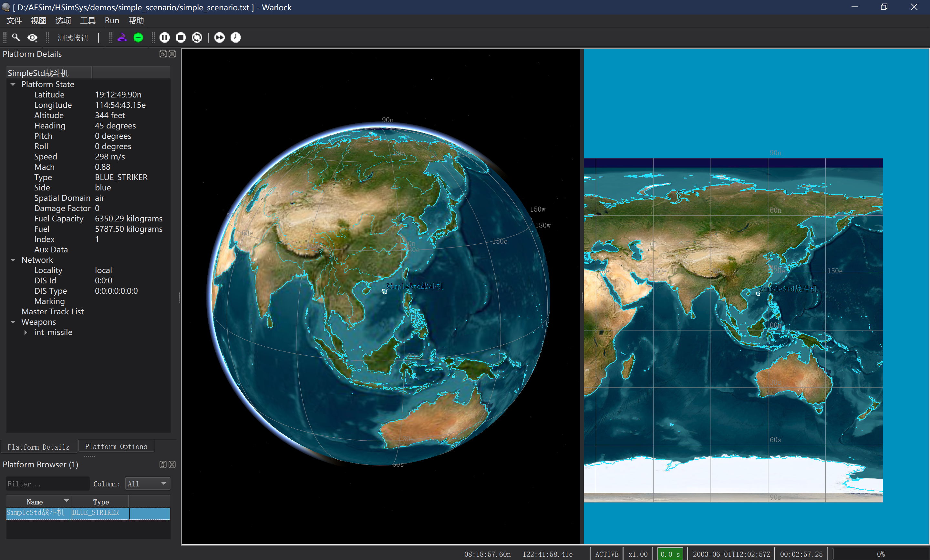Click the green sphere toolbar icon
The image size is (930, 560).
[x=138, y=37]
